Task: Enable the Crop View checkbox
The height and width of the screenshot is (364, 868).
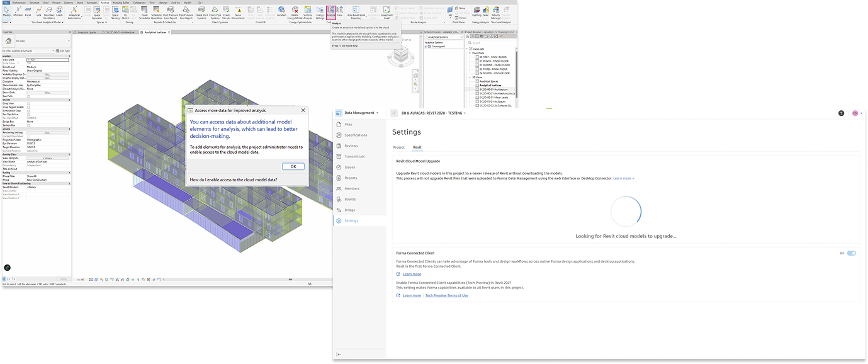Action: (x=28, y=103)
